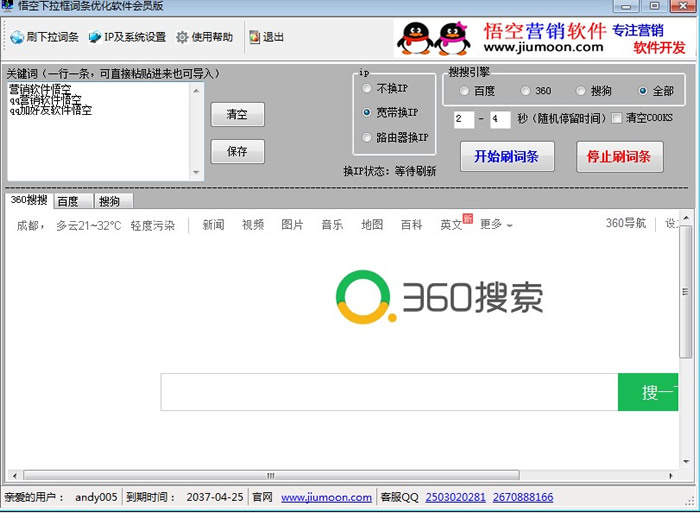Viewport: 700px width, 513px height.
Task: Click the 退出 exit icon
Action: 253,38
